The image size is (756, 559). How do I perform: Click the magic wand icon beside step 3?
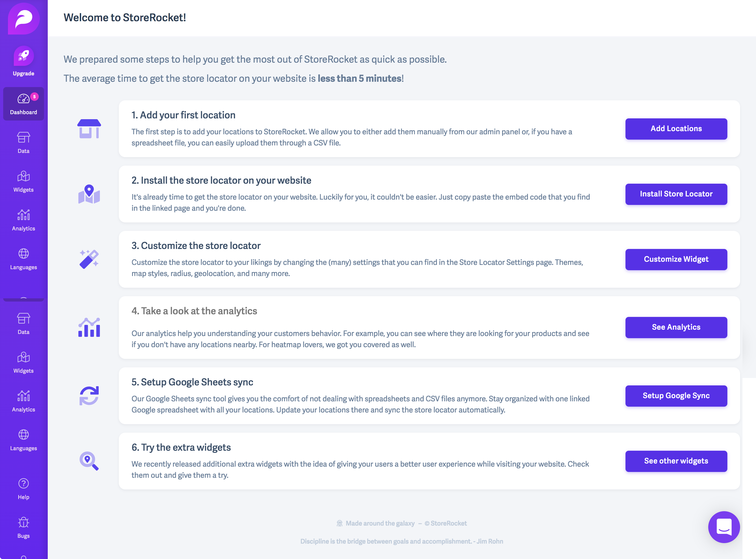click(89, 260)
